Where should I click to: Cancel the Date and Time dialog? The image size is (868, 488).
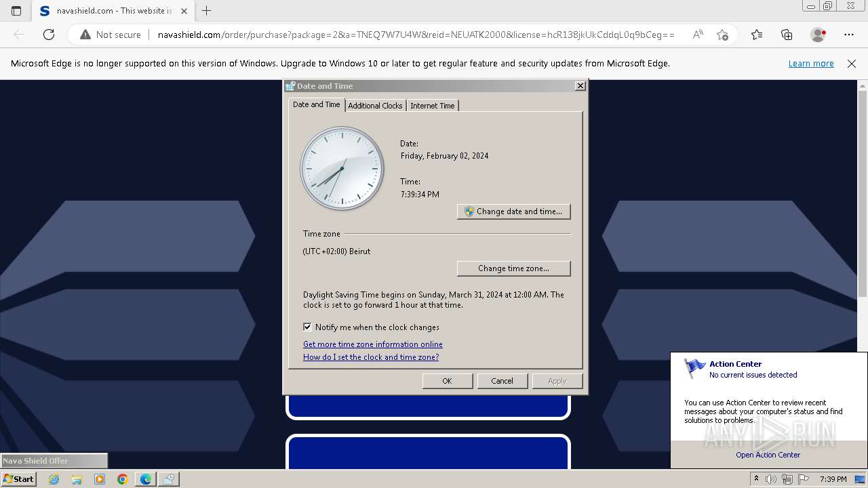[502, 381]
